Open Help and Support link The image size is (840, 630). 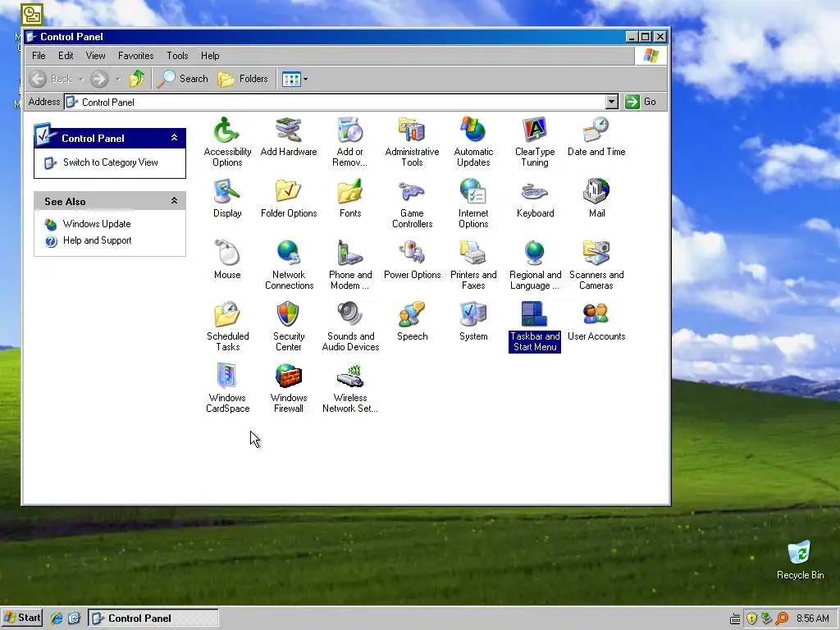(97, 240)
